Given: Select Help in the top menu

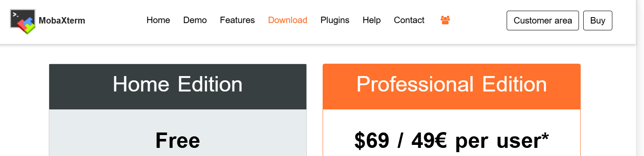Looking at the screenshot, I should (371, 20).
